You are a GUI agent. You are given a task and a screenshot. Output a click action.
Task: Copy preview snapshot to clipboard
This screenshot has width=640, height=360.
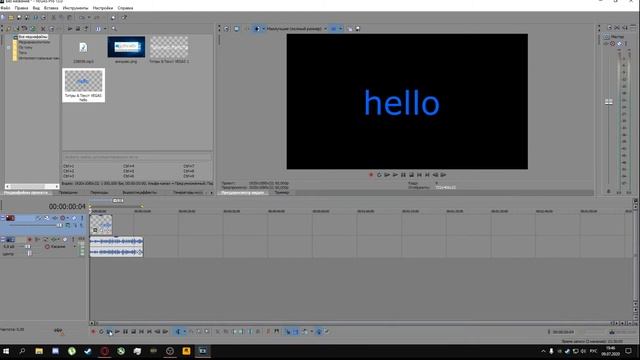350,29
